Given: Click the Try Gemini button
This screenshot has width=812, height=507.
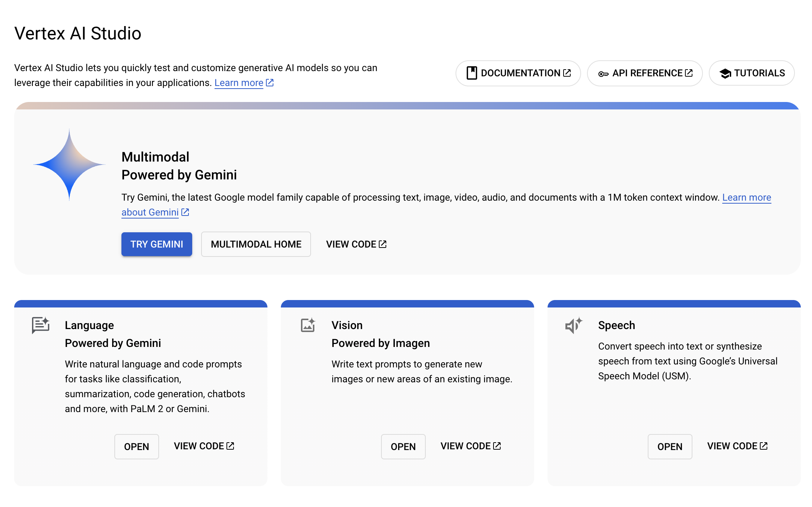Looking at the screenshot, I should [x=157, y=244].
